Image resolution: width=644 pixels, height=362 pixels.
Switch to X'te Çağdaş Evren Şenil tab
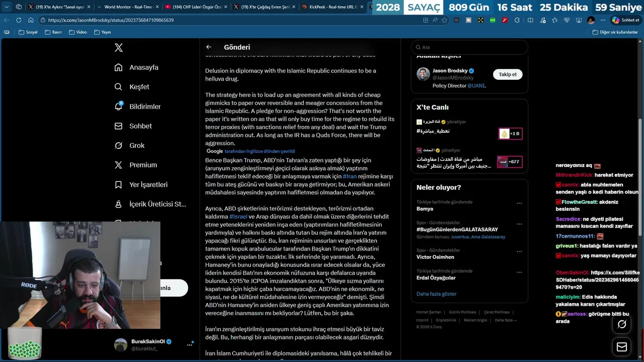coord(264,7)
